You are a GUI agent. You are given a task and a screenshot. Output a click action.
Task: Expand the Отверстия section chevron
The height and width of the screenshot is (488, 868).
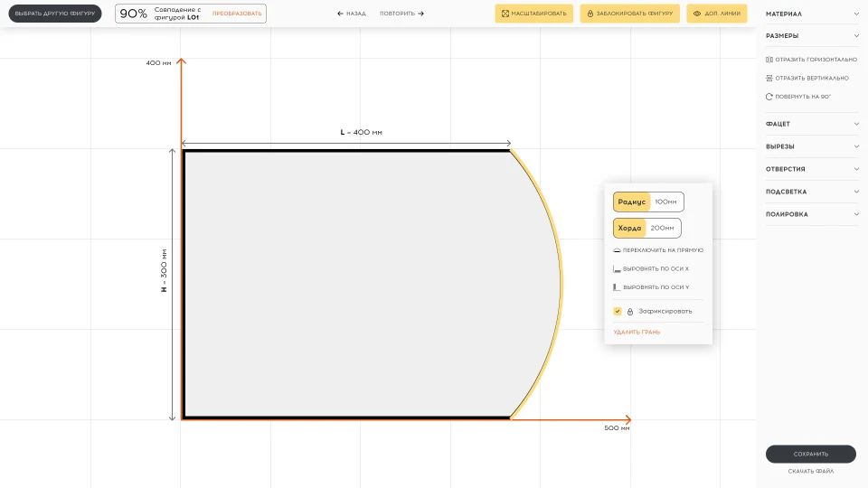tap(856, 169)
